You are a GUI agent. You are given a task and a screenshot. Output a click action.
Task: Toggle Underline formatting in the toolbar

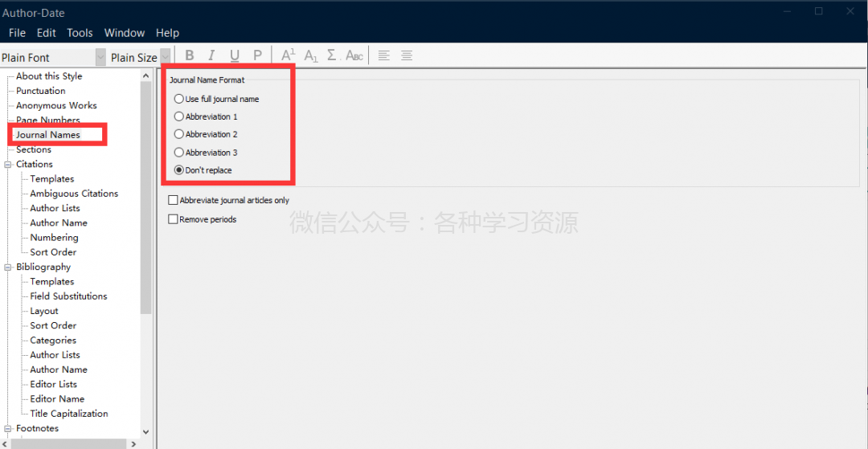click(235, 55)
